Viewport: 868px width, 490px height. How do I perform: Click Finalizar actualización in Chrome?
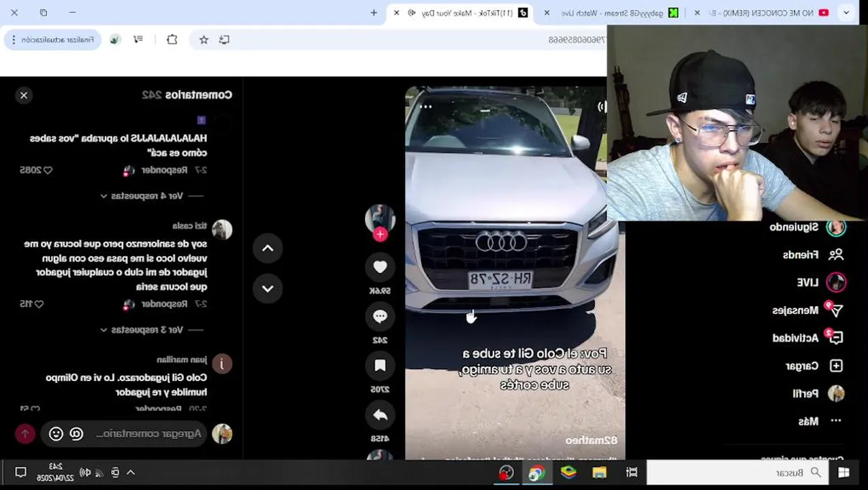click(57, 39)
